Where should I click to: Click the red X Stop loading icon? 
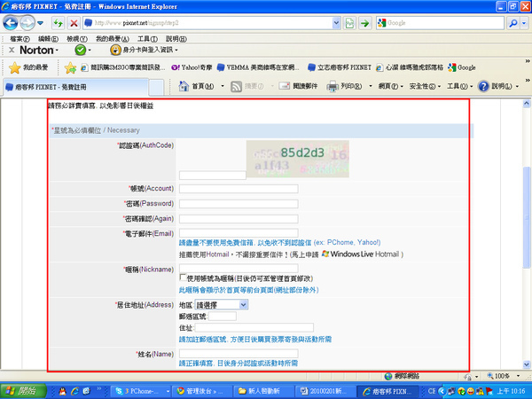point(74,23)
